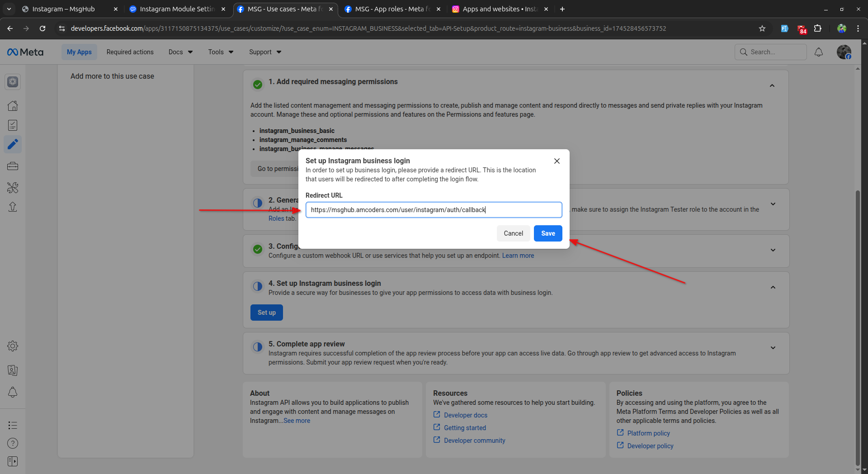Viewport: 868px width, 474px height.
Task: Open the App settings toolbox icon
Action: coord(13,166)
